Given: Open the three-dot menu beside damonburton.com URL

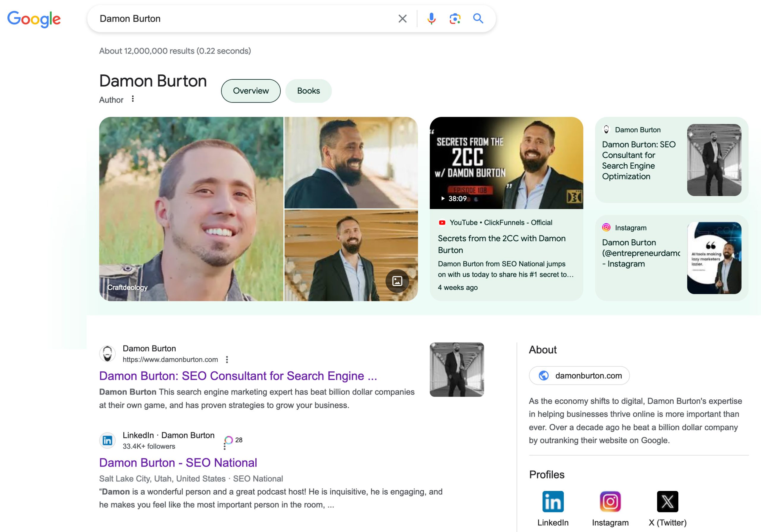Looking at the screenshot, I should (227, 360).
